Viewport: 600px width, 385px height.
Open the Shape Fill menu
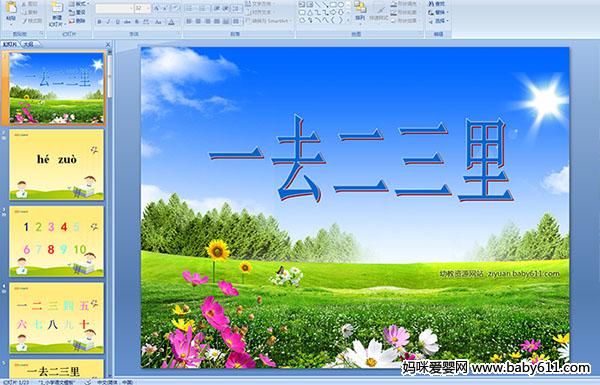point(405,3)
